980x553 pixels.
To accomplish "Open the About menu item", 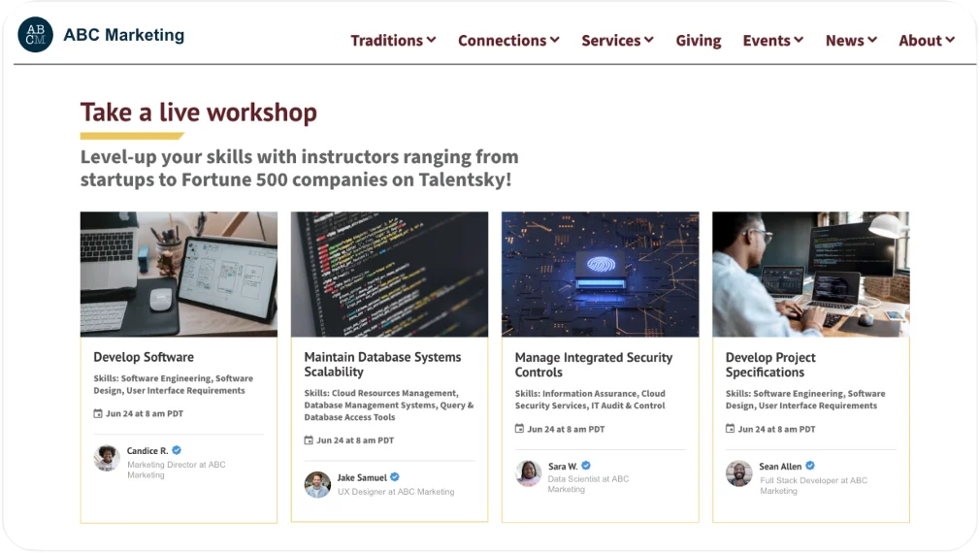I will (x=927, y=40).
